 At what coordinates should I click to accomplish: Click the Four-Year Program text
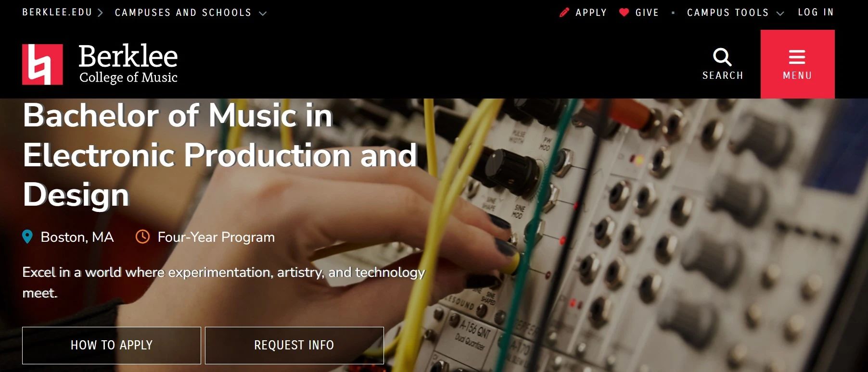click(x=216, y=237)
